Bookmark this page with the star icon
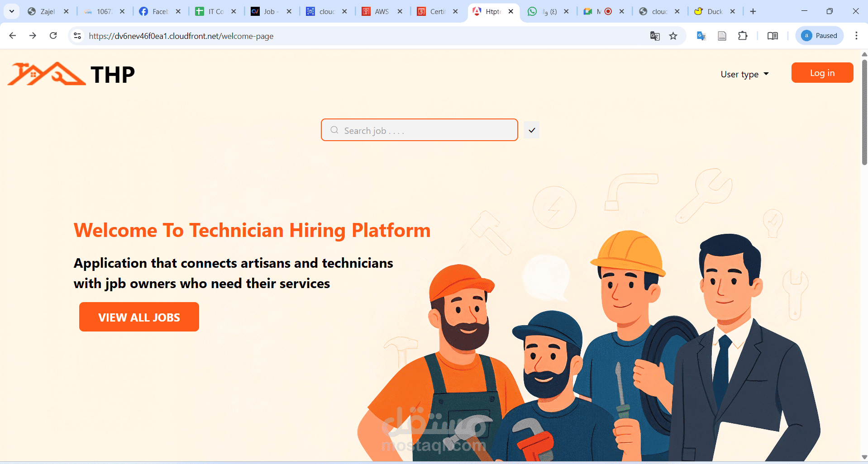The image size is (868, 464). pos(673,36)
